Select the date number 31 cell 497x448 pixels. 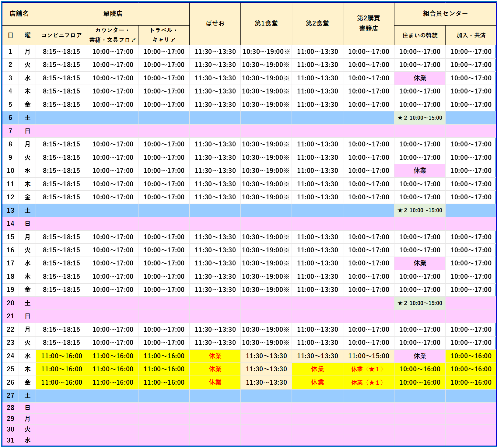[x=10, y=440]
